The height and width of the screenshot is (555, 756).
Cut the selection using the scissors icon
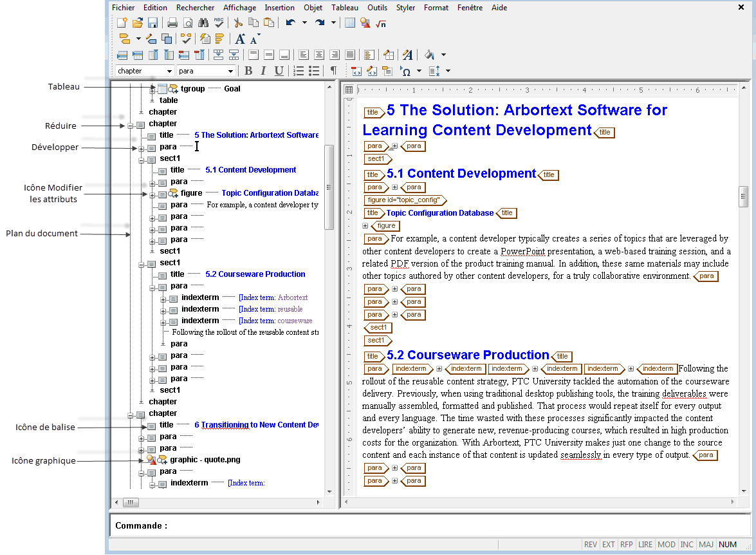pyautogui.click(x=238, y=23)
